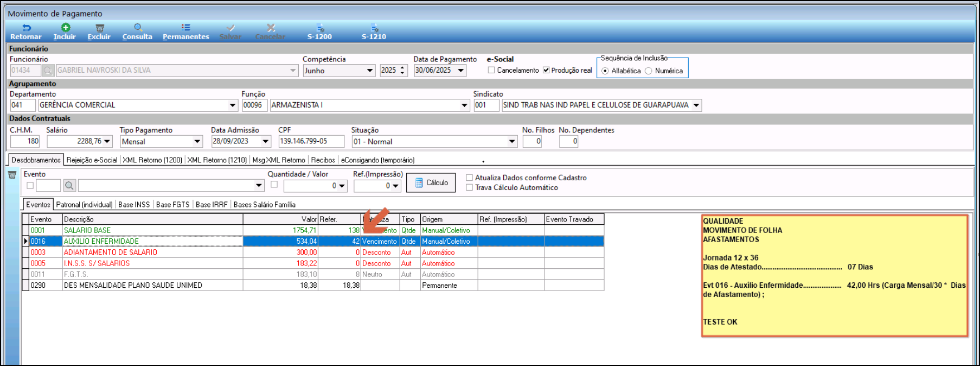
Task: Click the Evento lookup magnifier icon
Action: click(69, 186)
